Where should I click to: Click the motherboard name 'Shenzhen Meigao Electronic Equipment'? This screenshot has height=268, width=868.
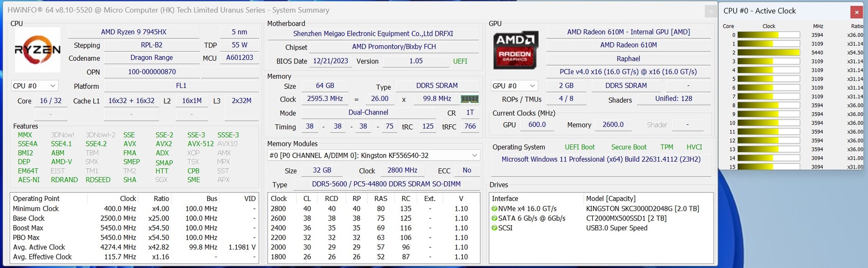pyautogui.click(x=373, y=34)
